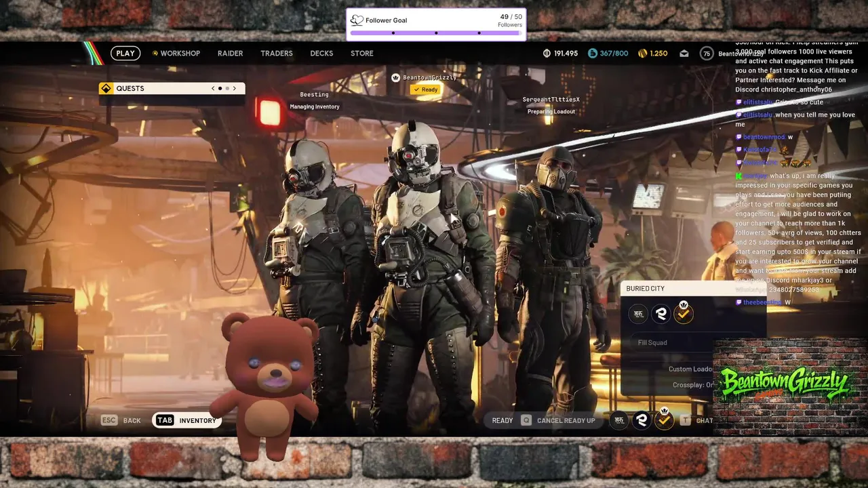
Task: Open the PLAY tab
Action: [125, 53]
